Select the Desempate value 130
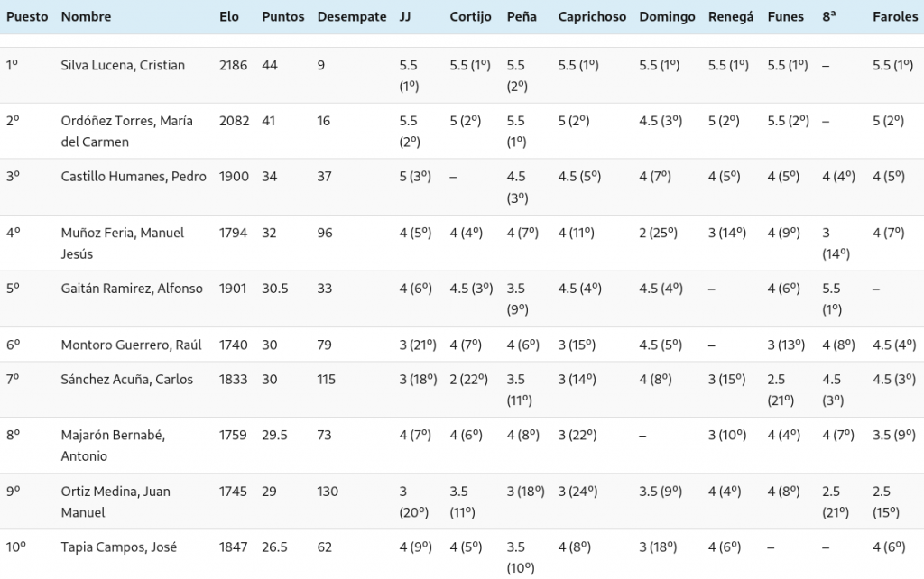This screenshot has width=924, height=579. pos(328,491)
